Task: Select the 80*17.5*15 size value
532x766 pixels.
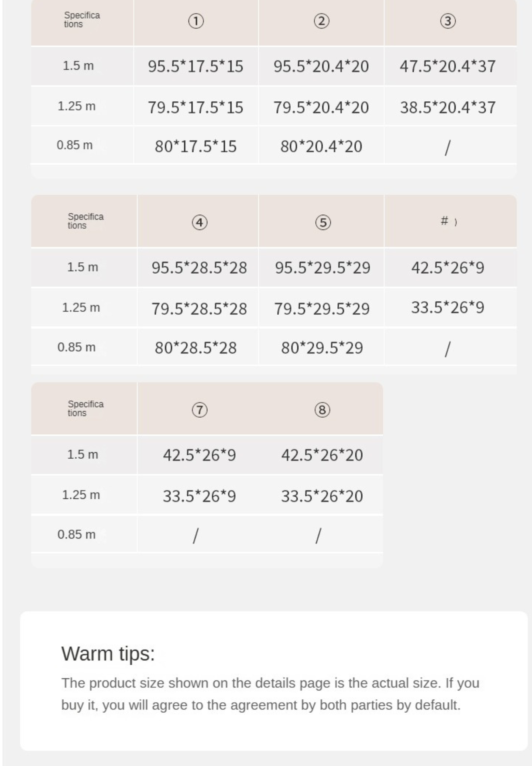Action: (196, 146)
